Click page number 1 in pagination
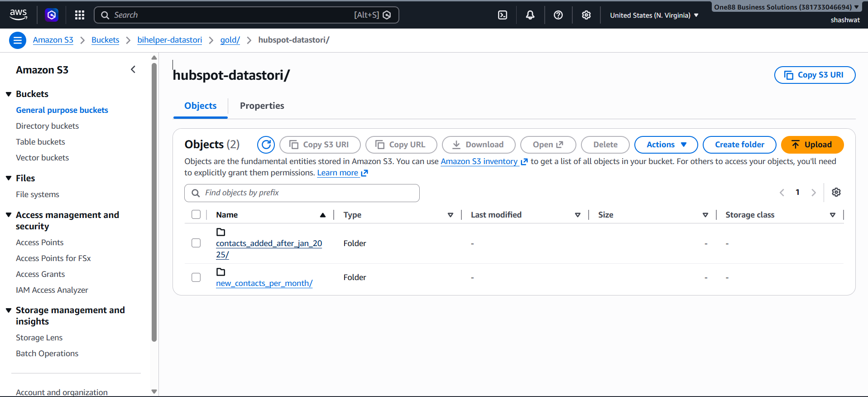This screenshot has height=397, width=868. tap(797, 192)
